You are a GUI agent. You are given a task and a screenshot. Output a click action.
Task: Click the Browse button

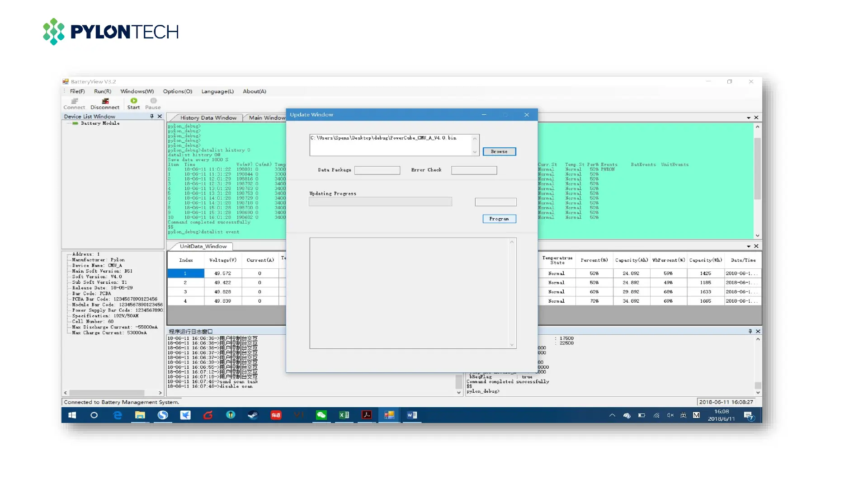[x=499, y=151]
